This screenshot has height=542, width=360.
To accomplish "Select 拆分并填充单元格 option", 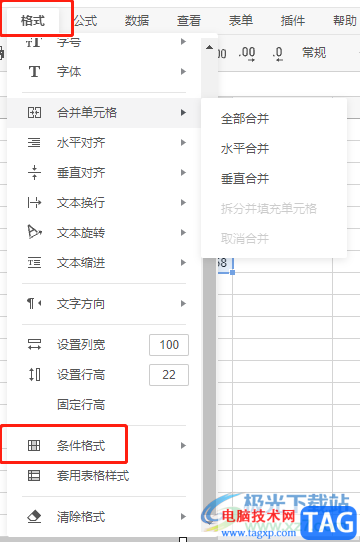I will (269, 208).
